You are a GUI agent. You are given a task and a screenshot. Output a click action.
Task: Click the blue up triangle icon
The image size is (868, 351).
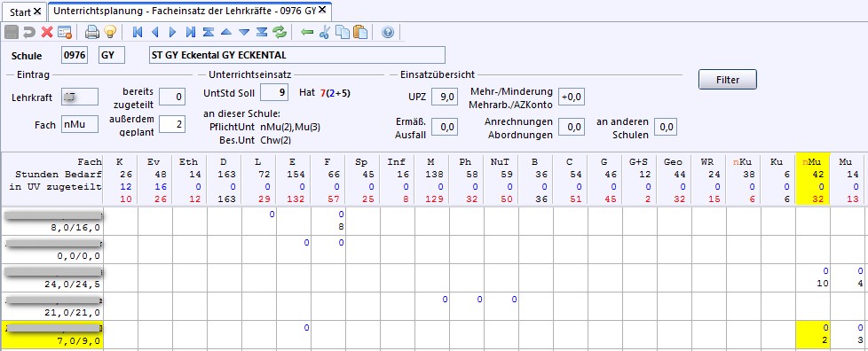coord(225,32)
